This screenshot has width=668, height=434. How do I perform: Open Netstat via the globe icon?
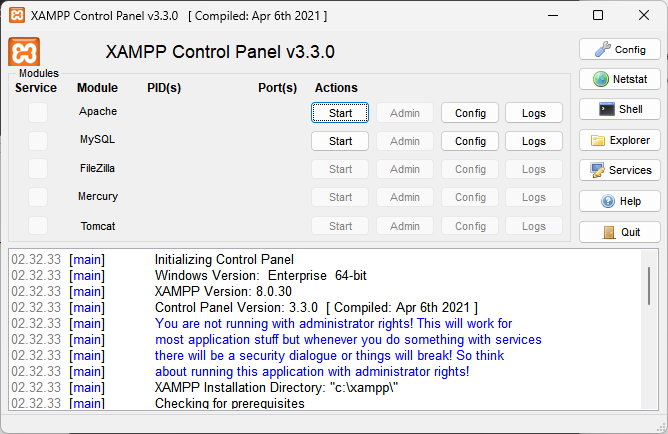click(620, 79)
